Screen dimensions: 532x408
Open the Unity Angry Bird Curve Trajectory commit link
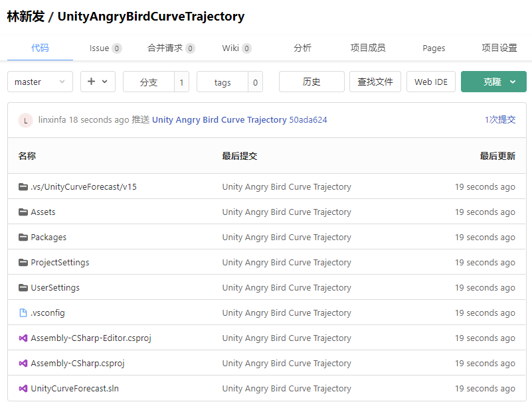point(219,120)
